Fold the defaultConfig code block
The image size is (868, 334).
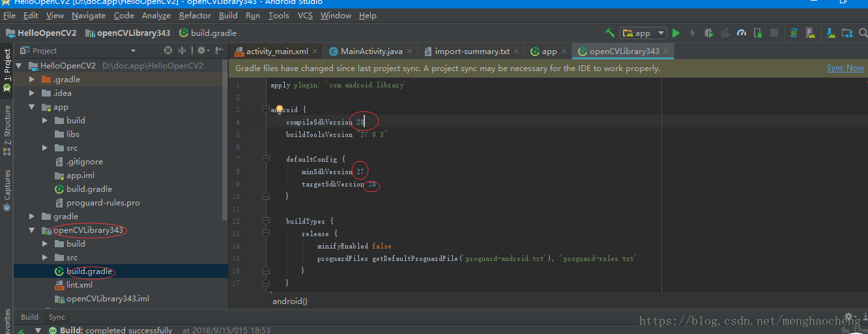click(266, 159)
